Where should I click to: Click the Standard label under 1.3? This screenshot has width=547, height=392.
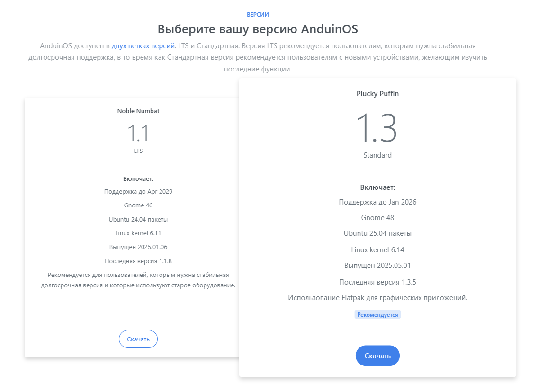(x=377, y=155)
